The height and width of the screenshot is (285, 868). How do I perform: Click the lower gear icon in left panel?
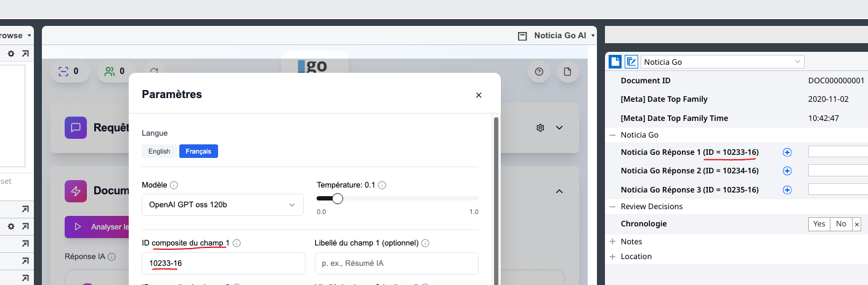[10, 226]
